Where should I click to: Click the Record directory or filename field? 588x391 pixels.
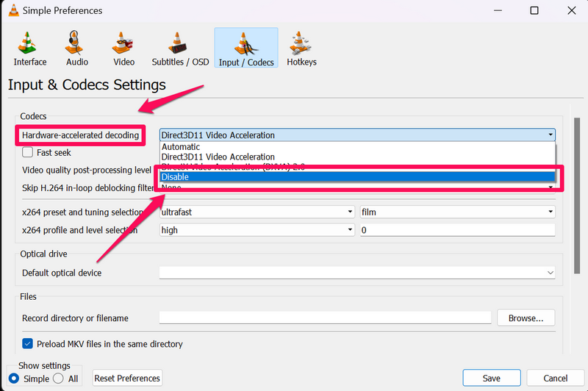tap(325, 318)
